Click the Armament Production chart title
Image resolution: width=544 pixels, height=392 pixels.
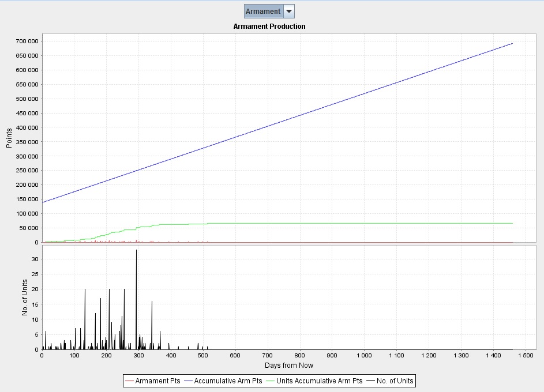click(269, 27)
